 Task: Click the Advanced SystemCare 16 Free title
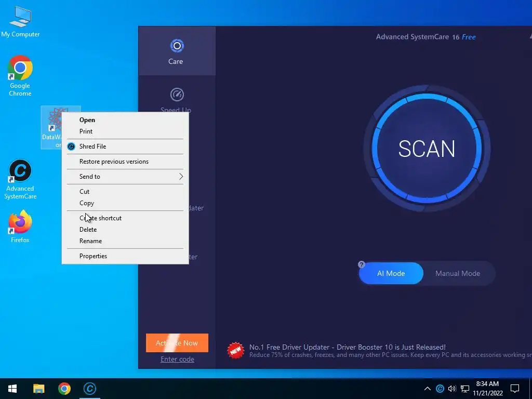[x=425, y=37]
